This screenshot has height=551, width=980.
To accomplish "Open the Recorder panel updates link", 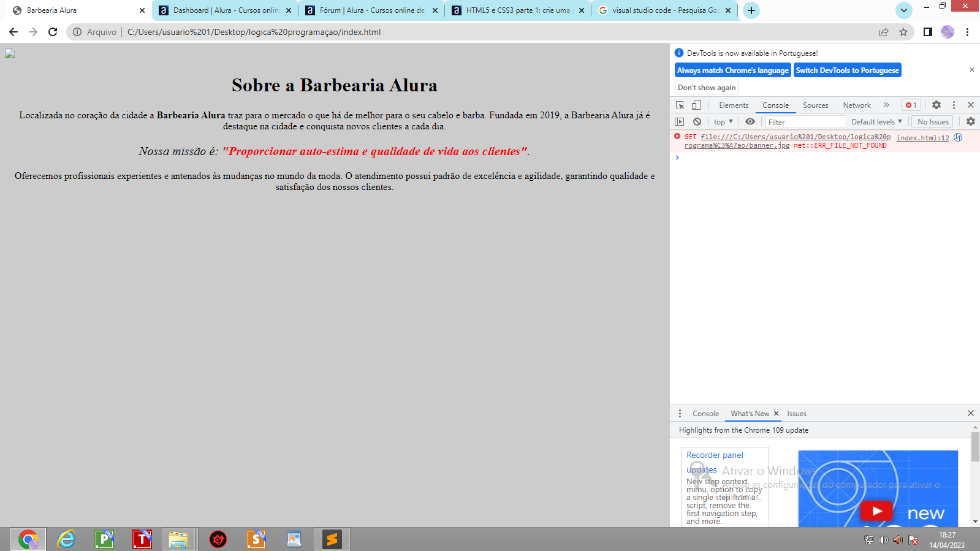I will click(715, 462).
